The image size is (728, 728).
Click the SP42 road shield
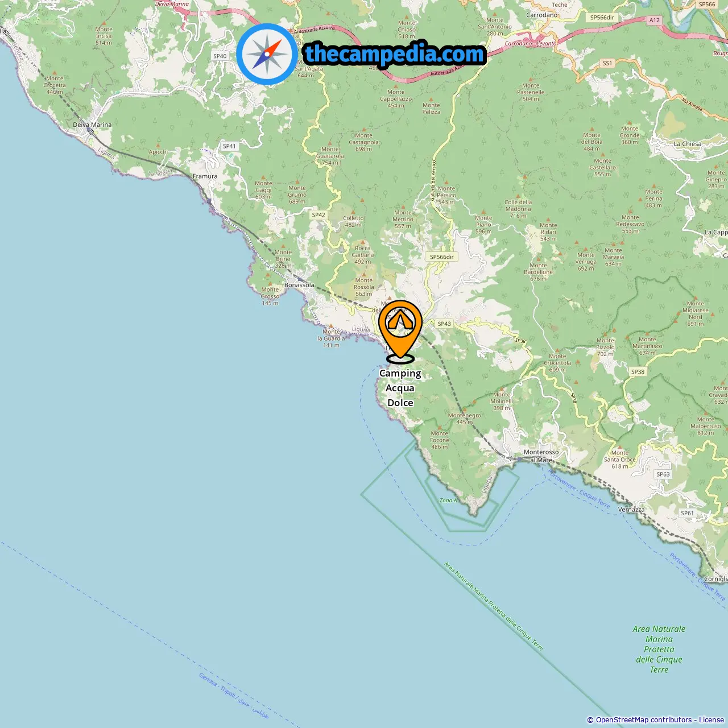[318, 215]
